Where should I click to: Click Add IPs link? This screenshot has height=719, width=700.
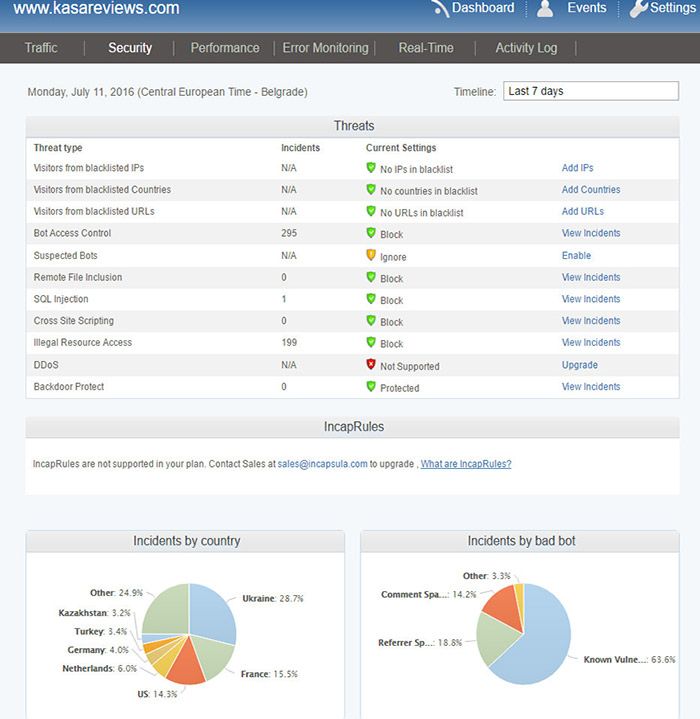click(x=577, y=168)
